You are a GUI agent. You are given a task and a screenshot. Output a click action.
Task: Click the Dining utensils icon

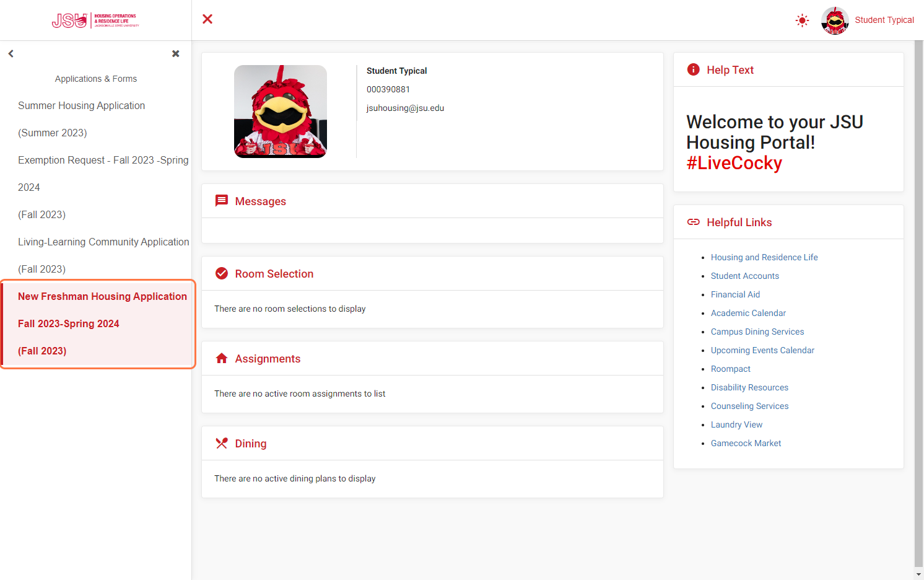coord(222,443)
